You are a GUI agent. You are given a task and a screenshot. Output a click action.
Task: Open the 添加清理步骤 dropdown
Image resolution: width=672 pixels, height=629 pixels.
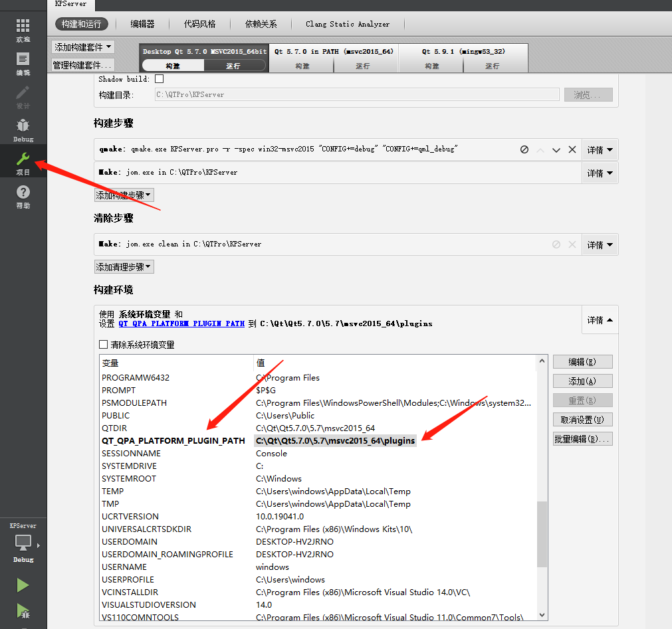(124, 266)
